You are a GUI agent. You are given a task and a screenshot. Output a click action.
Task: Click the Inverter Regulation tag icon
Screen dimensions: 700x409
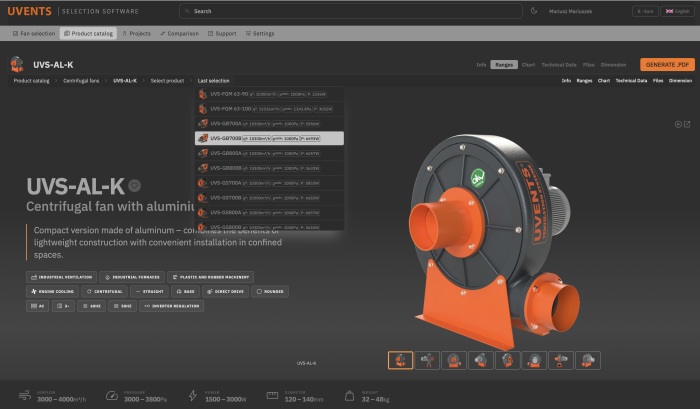[x=147, y=306]
